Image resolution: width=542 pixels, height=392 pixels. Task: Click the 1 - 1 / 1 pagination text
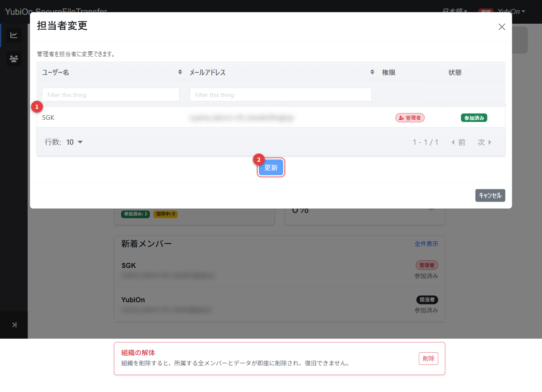tap(426, 142)
